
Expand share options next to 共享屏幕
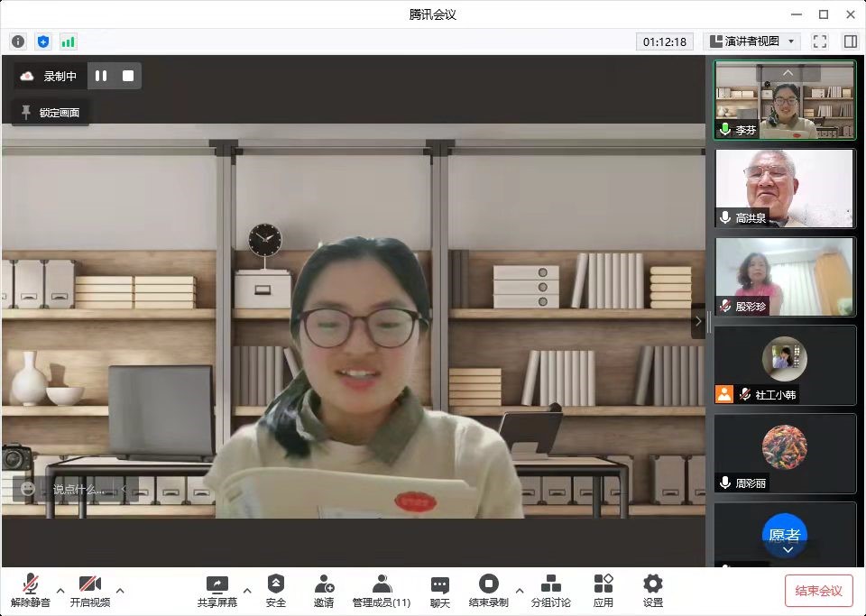pos(247,591)
